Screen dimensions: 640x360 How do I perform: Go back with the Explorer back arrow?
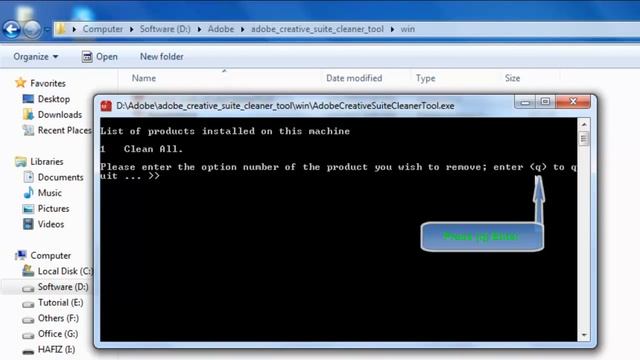point(11,29)
